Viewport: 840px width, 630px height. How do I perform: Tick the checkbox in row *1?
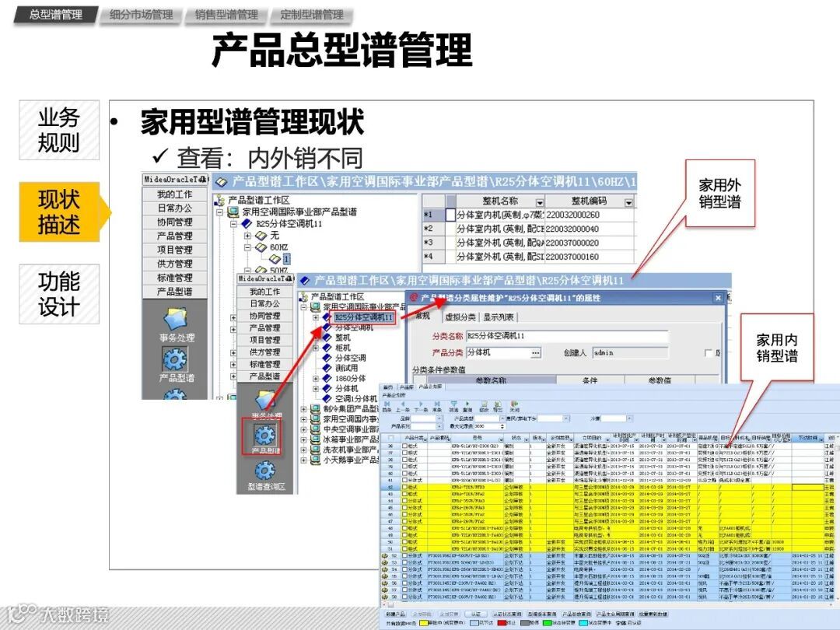[x=451, y=215]
